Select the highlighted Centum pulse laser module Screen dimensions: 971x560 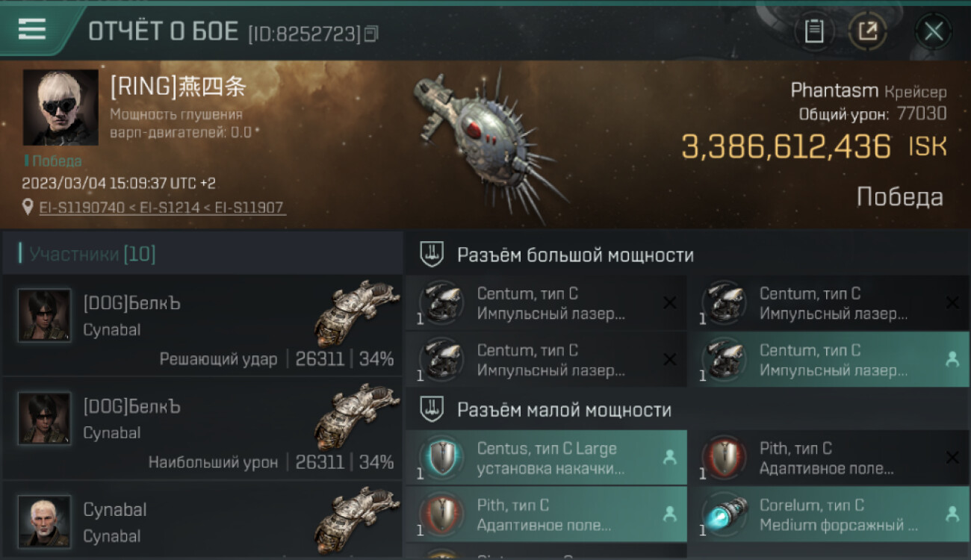click(828, 359)
